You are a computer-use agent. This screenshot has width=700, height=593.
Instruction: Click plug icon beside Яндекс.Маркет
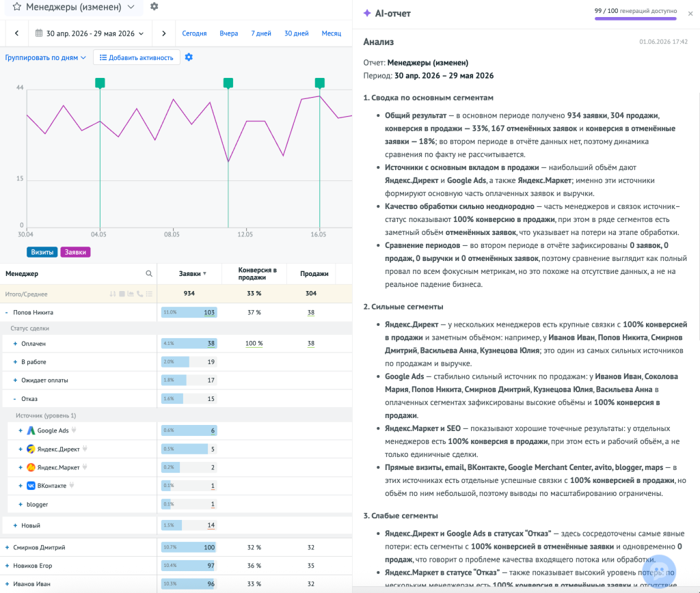[x=85, y=467]
